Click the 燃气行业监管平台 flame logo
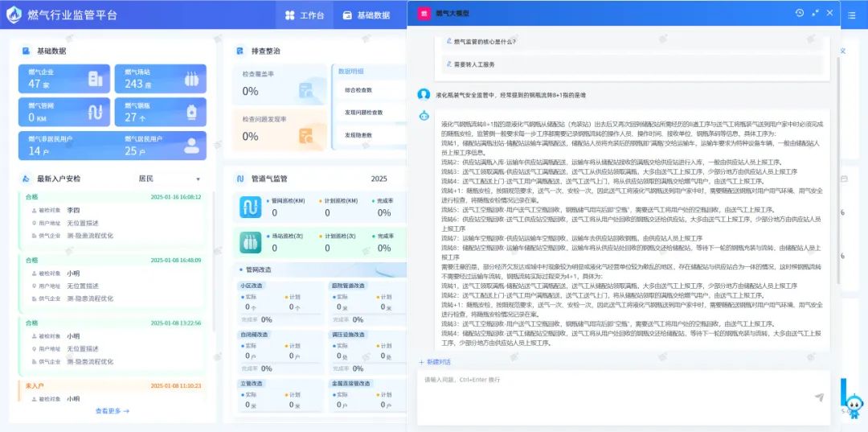Viewport: 868px width, 432px height. coord(14,15)
